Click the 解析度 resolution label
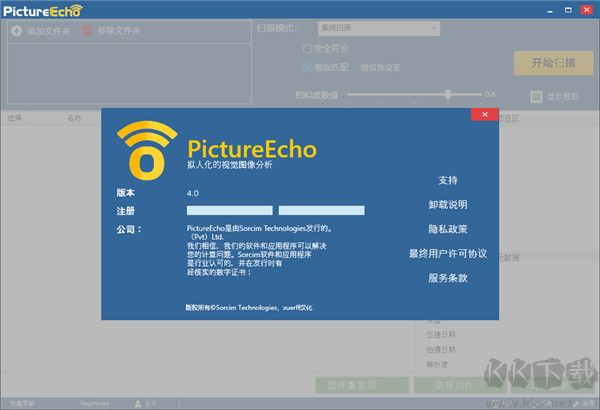600x410 pixels. [437, 364]
